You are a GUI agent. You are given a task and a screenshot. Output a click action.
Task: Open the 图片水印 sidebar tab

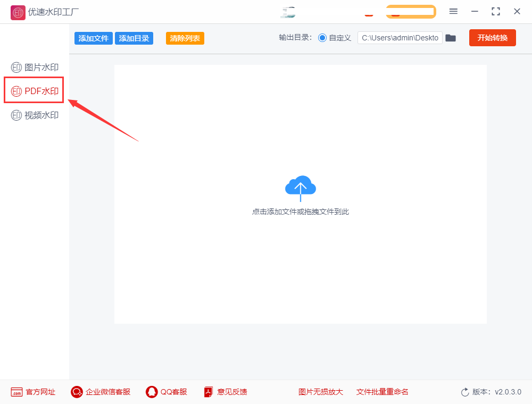[x=35, y=67]
